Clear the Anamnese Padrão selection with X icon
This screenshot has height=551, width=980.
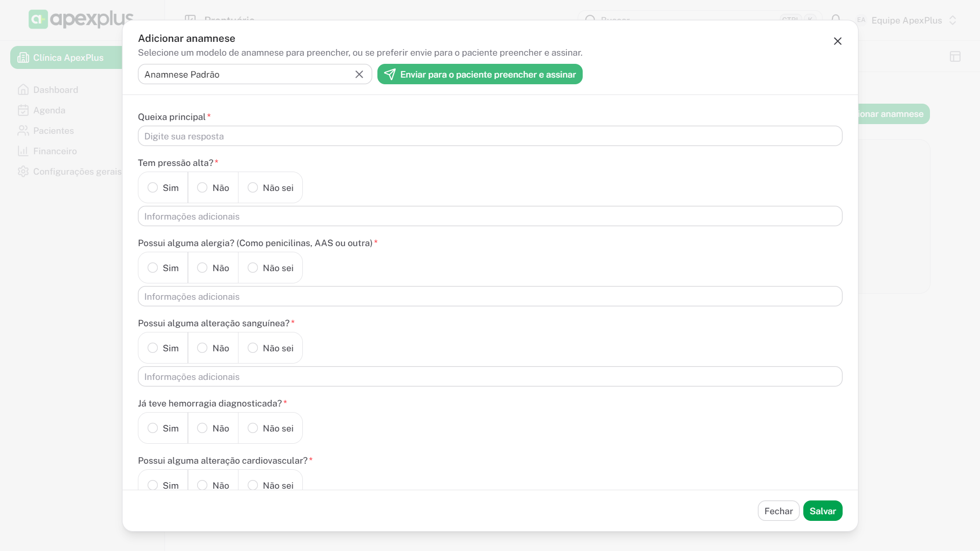click(x=359, y=75)
